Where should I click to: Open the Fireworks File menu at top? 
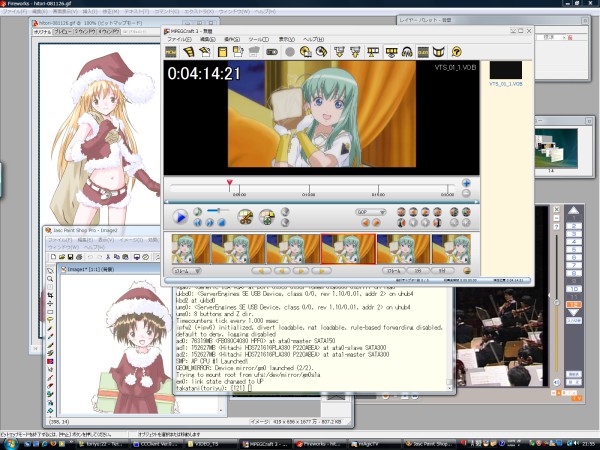coord(15,12)
